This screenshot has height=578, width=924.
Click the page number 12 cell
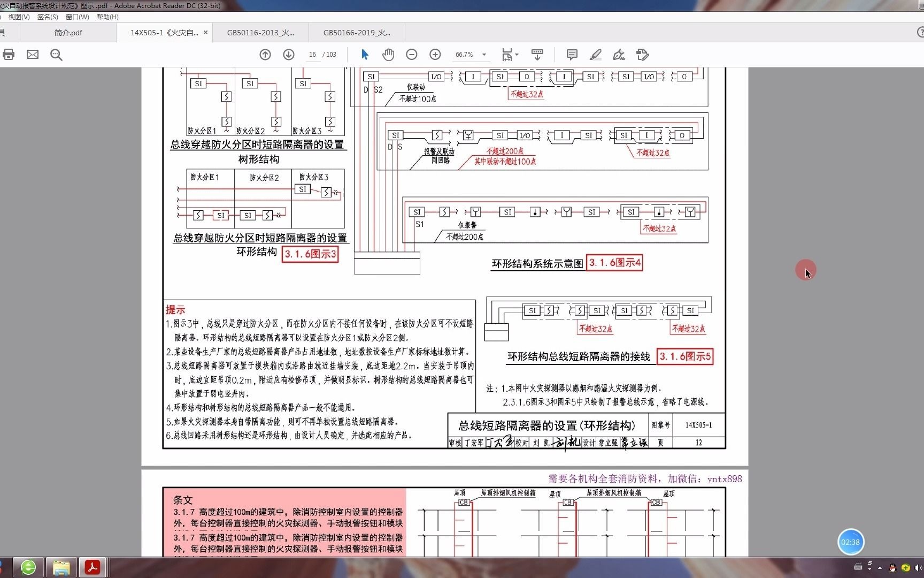point(698,443)
